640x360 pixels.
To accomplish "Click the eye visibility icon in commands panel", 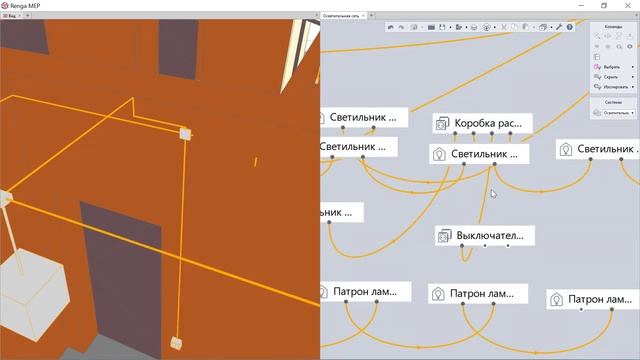I will pyautogui.click(x=629, y=47).
